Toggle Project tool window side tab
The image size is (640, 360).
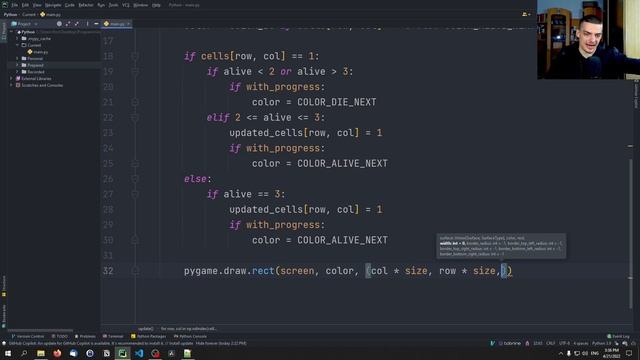pyautogui.click(x=4, y=32)
